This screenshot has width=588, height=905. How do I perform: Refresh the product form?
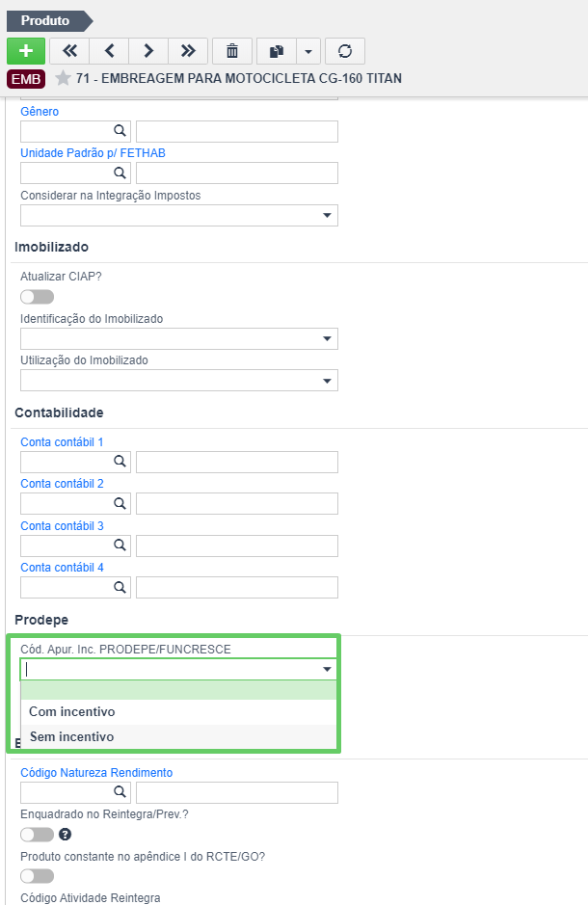pos(345,51)
